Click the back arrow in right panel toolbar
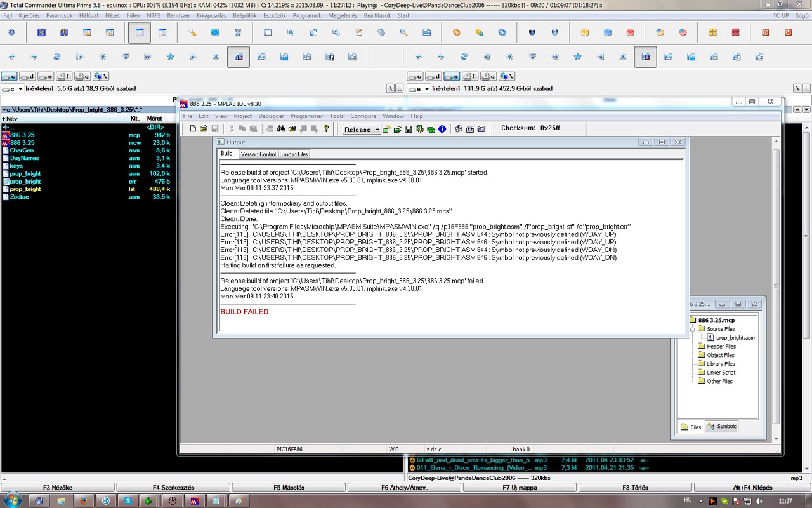The width and height of the screenshot is (812, 508). click(x=419, y=57)
